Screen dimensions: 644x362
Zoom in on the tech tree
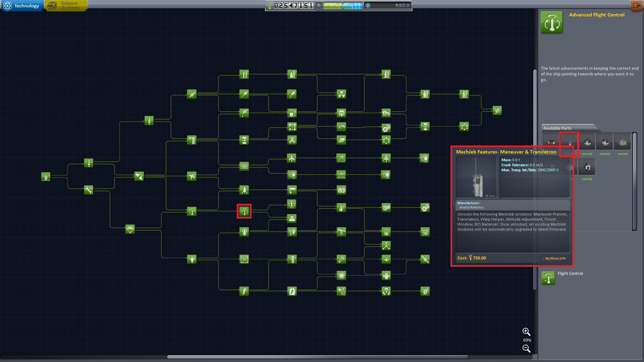point(526,332)
